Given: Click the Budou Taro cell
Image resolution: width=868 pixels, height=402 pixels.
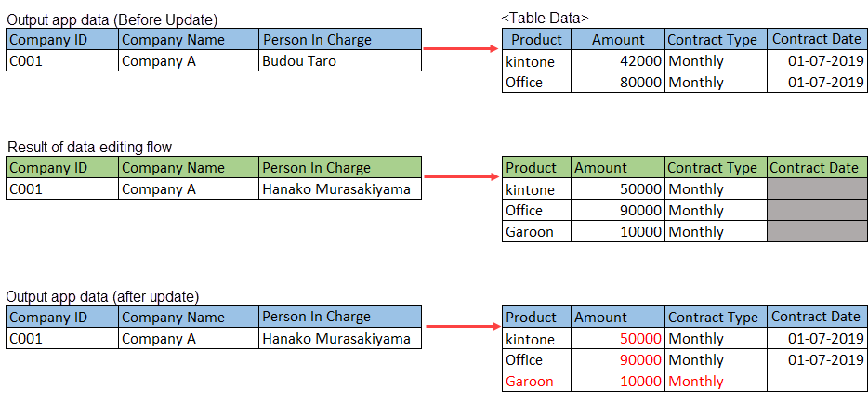Looking at the screenshot, I should coord(340,61).
